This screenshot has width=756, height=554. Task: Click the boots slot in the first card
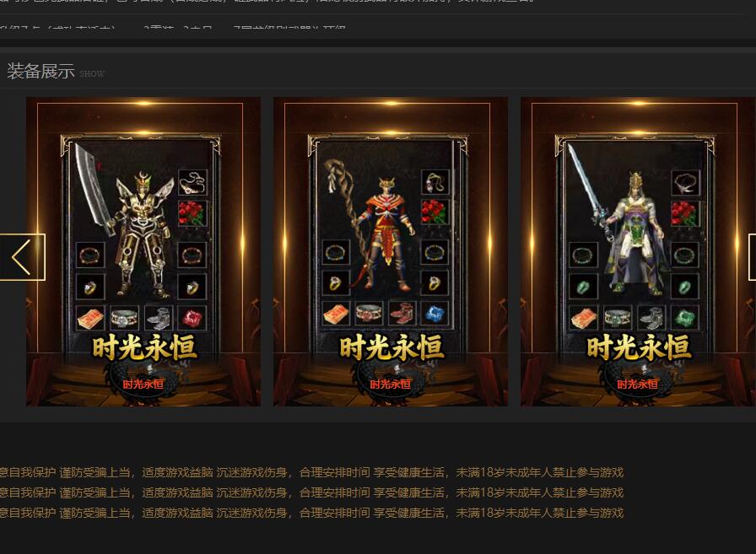pyautogui.click(x=158, y=318)
